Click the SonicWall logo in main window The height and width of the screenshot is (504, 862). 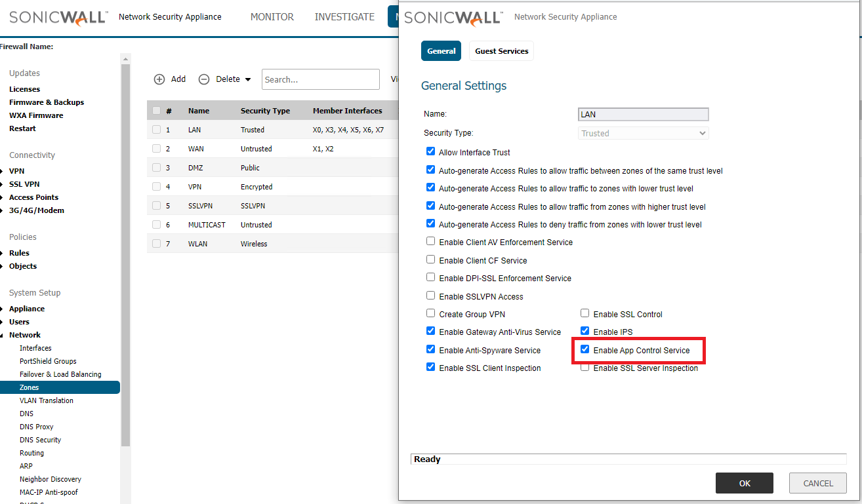[58, 17]
